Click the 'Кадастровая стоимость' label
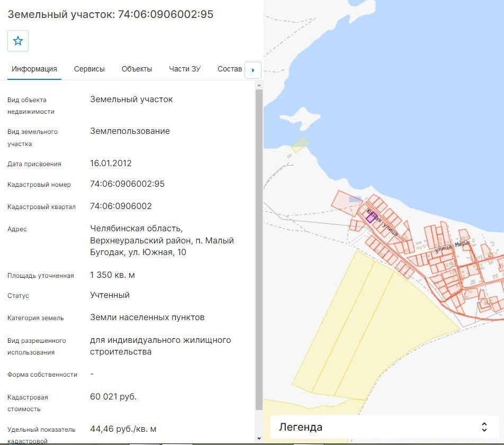The image size is (504, 445). pyautogui.click(x=28, y=403)
